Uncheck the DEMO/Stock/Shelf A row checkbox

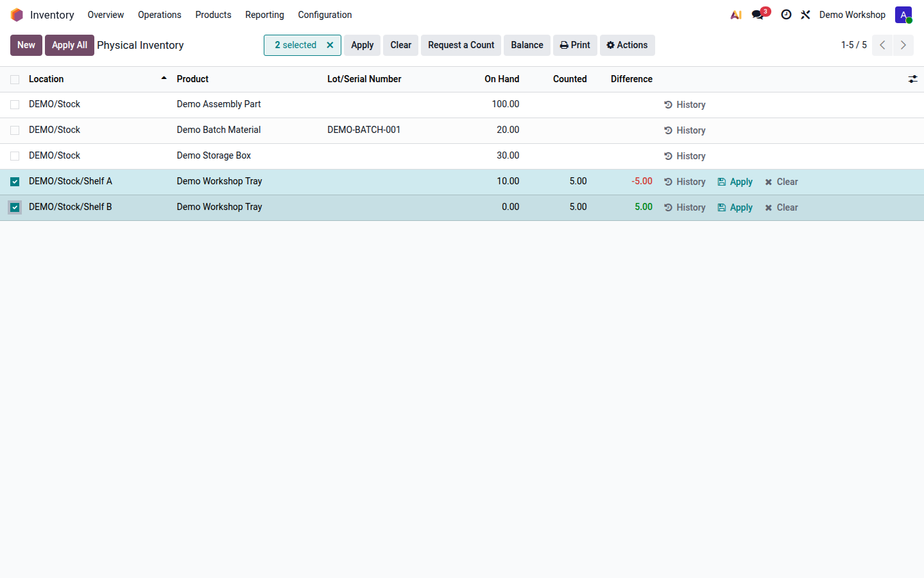tap(15, 182)
